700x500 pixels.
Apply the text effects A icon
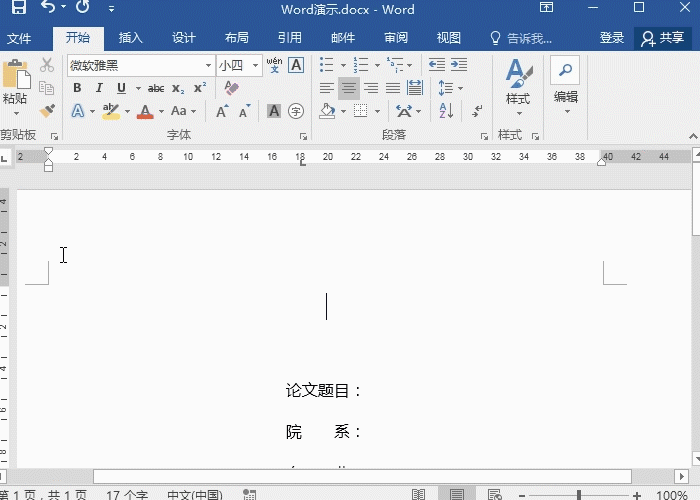(x=78, y=111)
